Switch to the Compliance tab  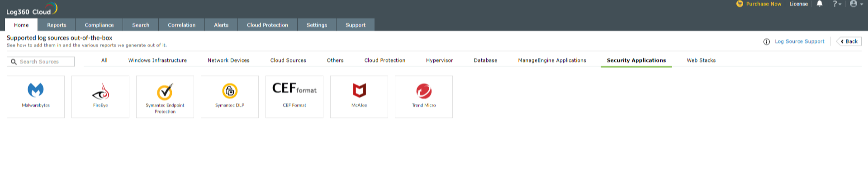pos(99,25)
